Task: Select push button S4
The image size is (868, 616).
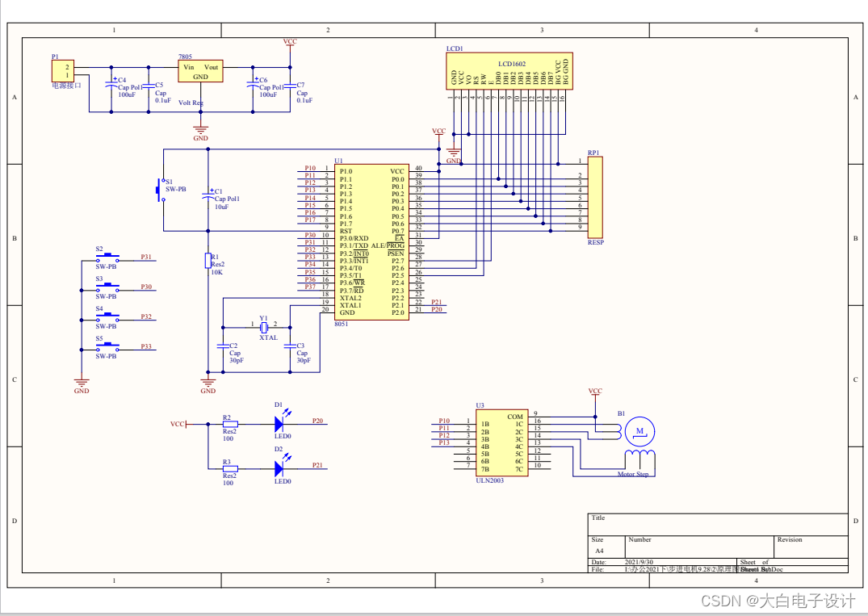Action: pyautogui.click(x=107, y=317)
